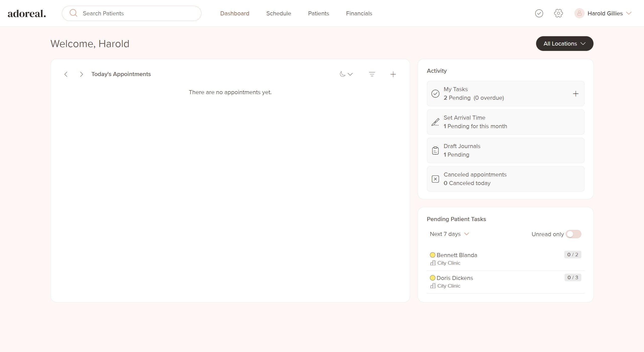Open the moon day-period dropdown
This screenshot has height=352, width=644.
coord(346,74)
